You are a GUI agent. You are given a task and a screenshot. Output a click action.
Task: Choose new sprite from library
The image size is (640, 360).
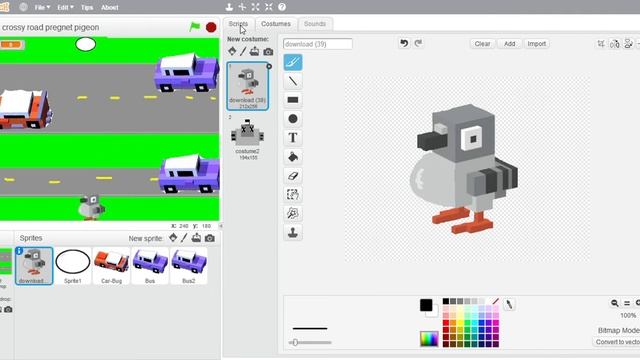tap(173, 238)
